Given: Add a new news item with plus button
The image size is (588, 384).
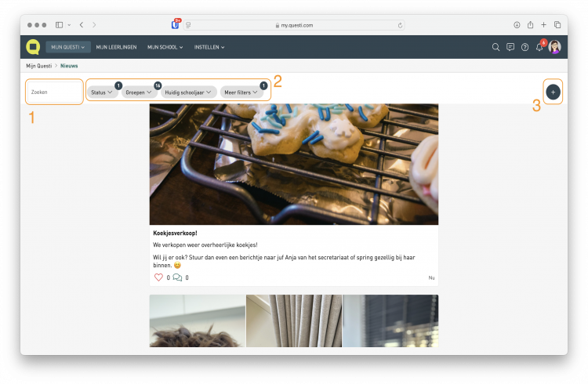Looking at the screenshot, I should 553,92.
